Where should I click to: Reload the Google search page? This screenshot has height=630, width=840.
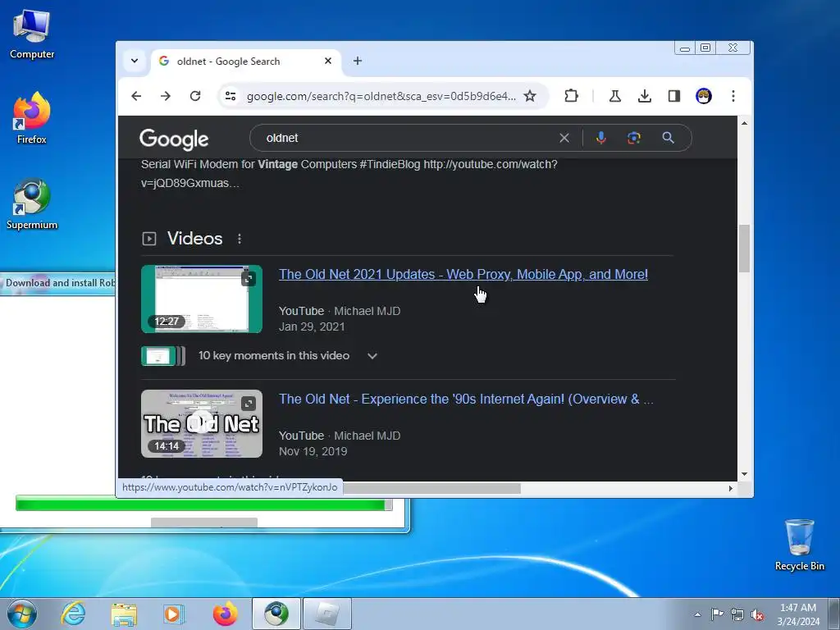point(195,96)
